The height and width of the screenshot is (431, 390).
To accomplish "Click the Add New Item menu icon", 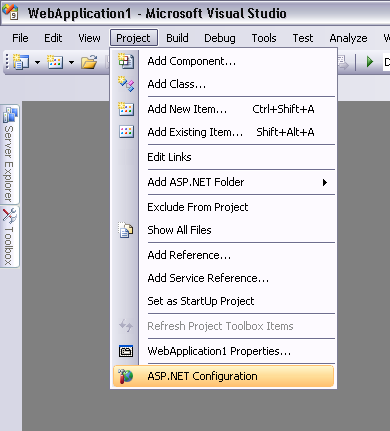I will tap(126, 109).
